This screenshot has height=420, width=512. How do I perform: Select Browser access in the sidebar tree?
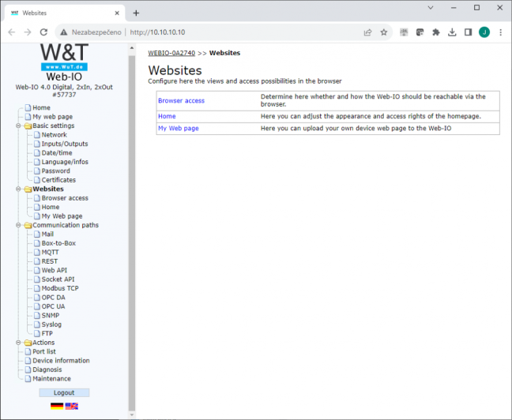[x=65, y=198]
